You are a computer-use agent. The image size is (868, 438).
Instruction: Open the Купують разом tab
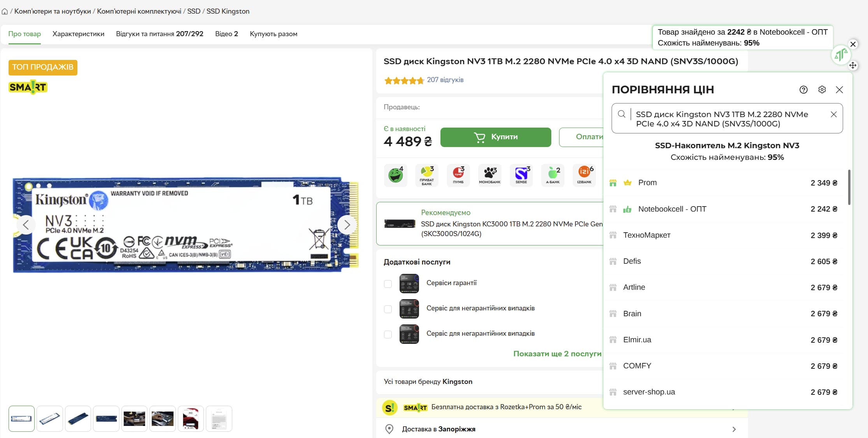pos(273,34)
